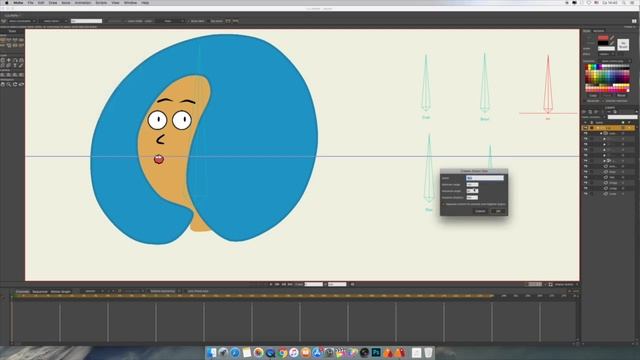Image resolution: width=640 pixels, height=360 pixels.
Task: Click the Apple menu icon
Action: [7, 2]
